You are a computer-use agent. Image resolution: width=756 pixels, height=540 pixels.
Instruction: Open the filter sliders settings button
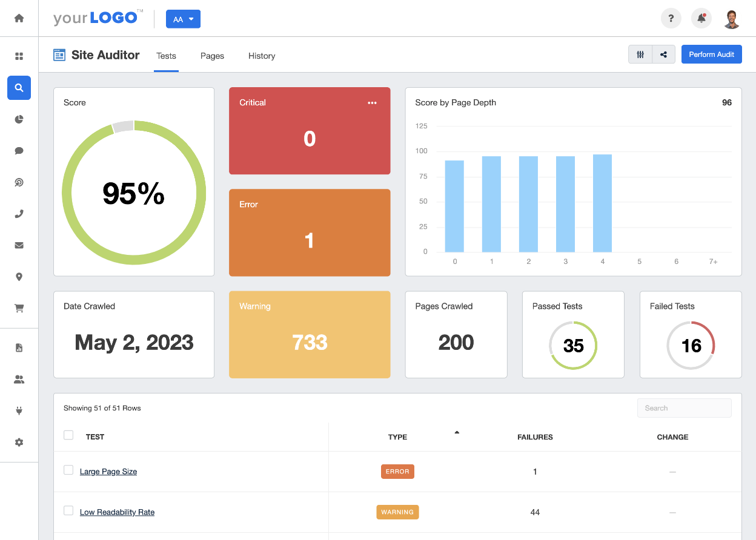pos(640,54)
